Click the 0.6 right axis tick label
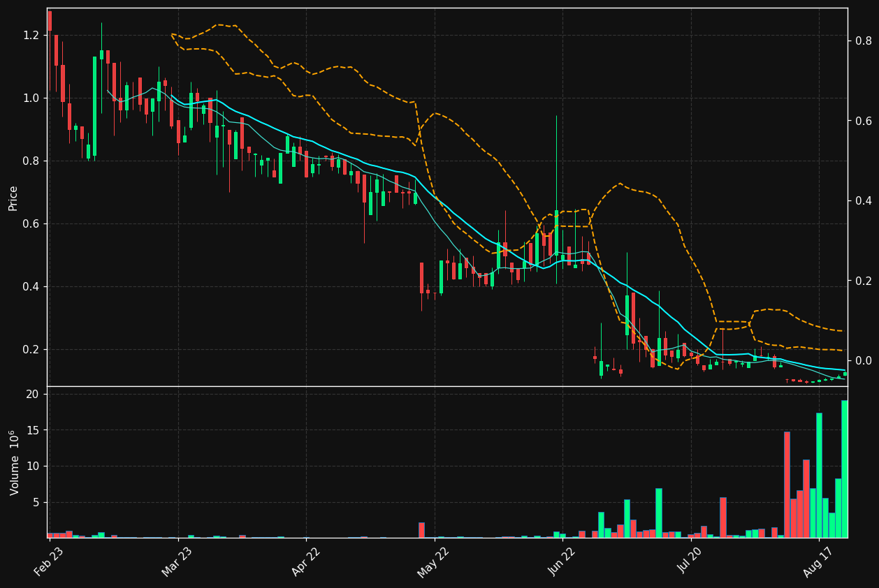Viewport: 879px width, 588px height. click(x=864, y=121)
